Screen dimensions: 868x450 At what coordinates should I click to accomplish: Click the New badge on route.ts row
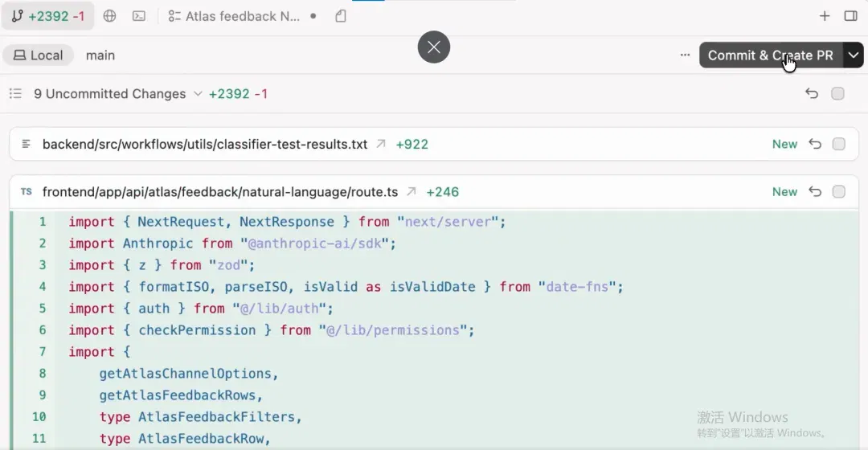[x=784, y=191]
